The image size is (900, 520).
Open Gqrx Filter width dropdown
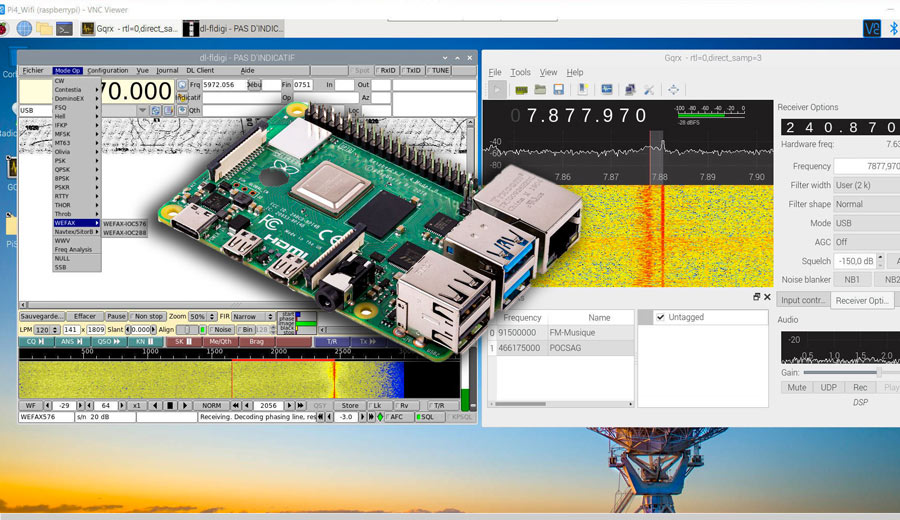tap(867, 185)
